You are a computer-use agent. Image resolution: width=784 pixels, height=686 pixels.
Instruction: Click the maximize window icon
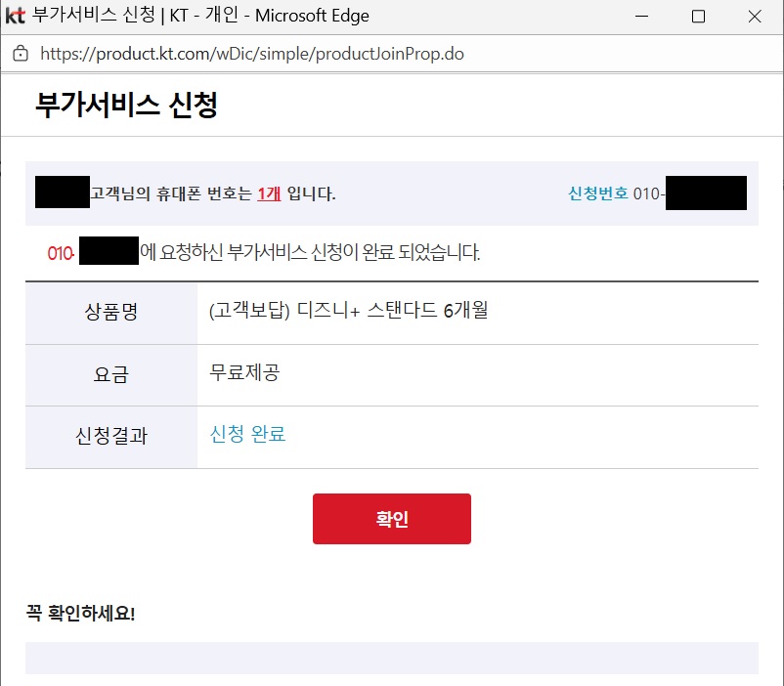click(x=697, y=16)
